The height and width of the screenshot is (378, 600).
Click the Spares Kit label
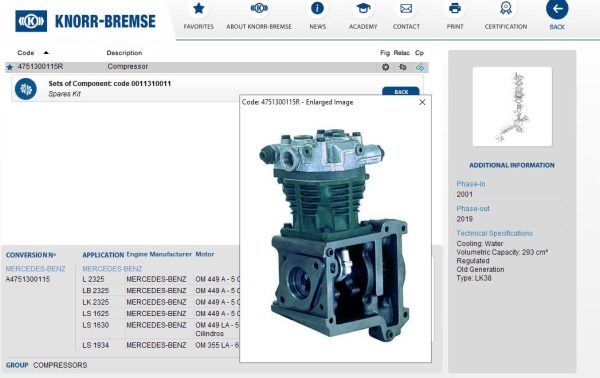tap(64, 94)
